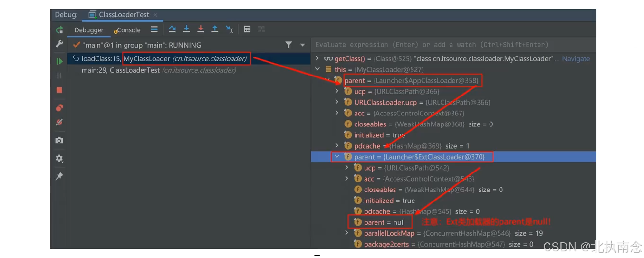Image resolution: width=644 pixels, height=258 pixels.
Task: Select closeables = {WeakHashMap@544} row
Action: pyautogui.click(x=453, y=190)
